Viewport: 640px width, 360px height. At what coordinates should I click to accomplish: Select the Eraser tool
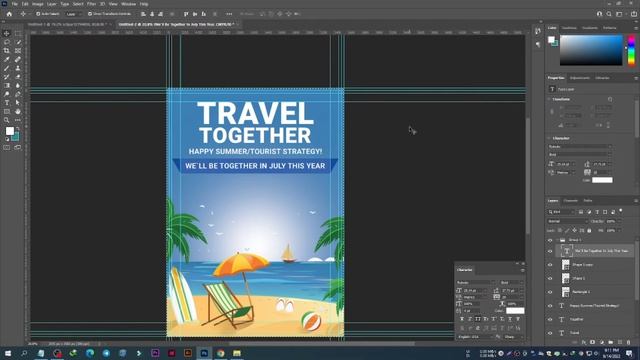tap(18, 77)
